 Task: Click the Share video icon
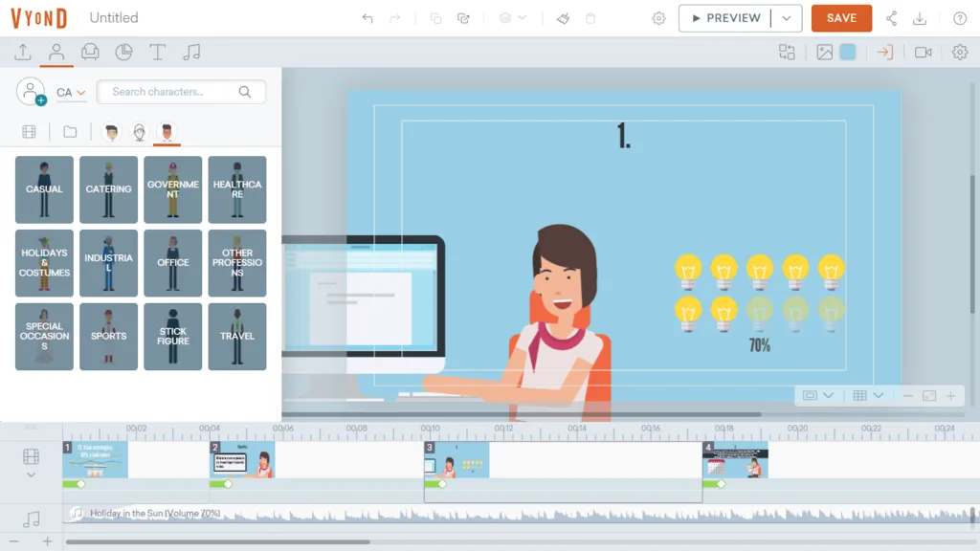point(891,18)
